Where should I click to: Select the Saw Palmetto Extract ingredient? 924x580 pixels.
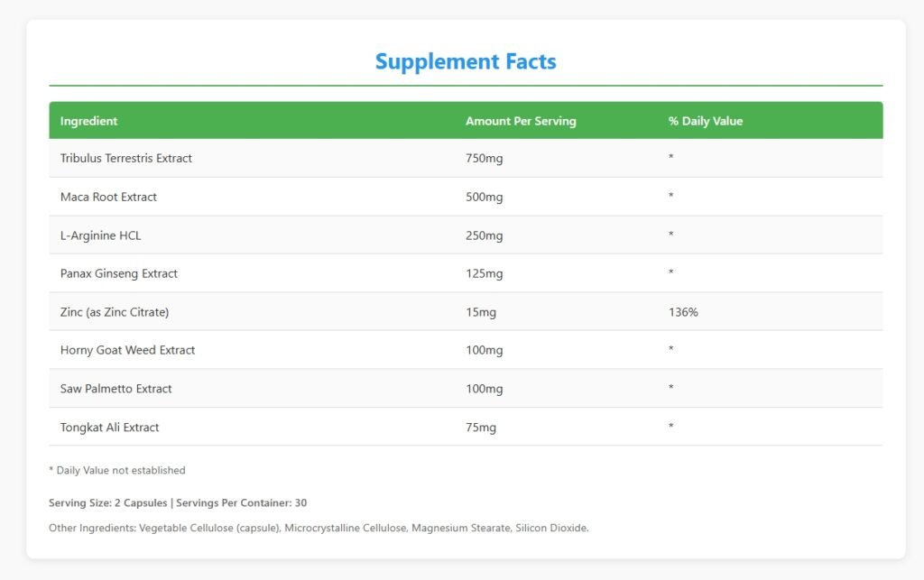[115, 389]
